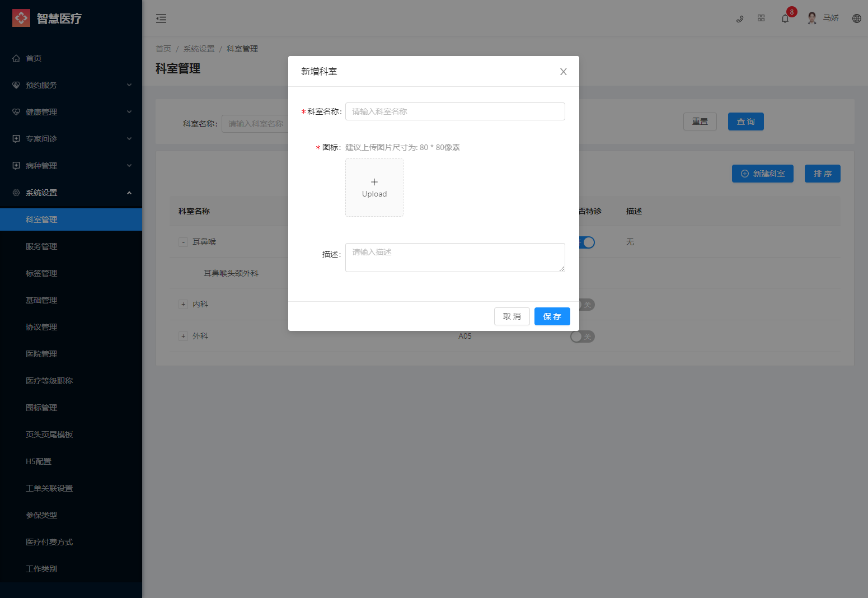
Task: Expand the 健康管理 menu chevron
Action: tap(129, 112)
